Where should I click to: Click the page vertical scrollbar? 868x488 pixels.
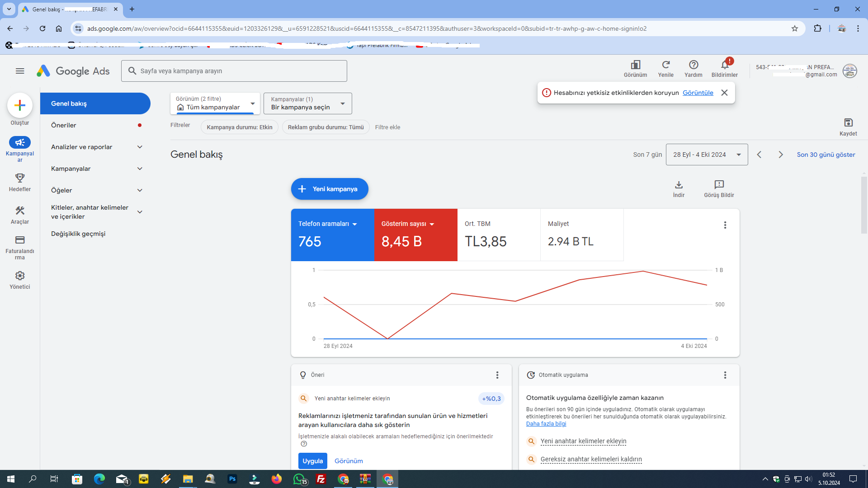tap(864, 205)
